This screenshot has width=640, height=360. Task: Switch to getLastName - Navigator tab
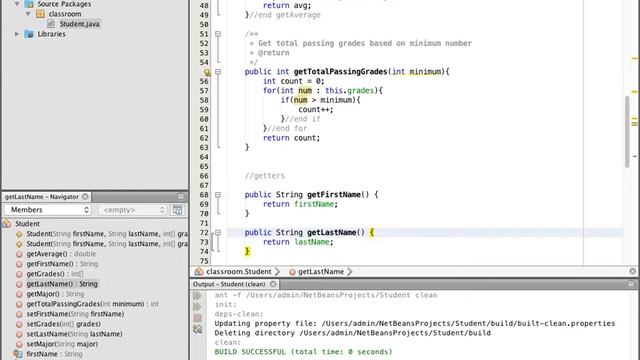click(x=42, y=197)
